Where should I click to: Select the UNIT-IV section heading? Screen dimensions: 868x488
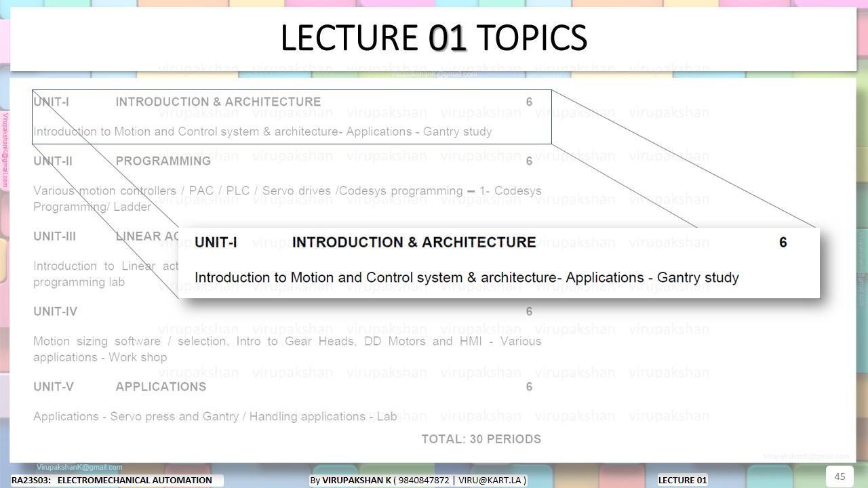[x=54, y=311]
